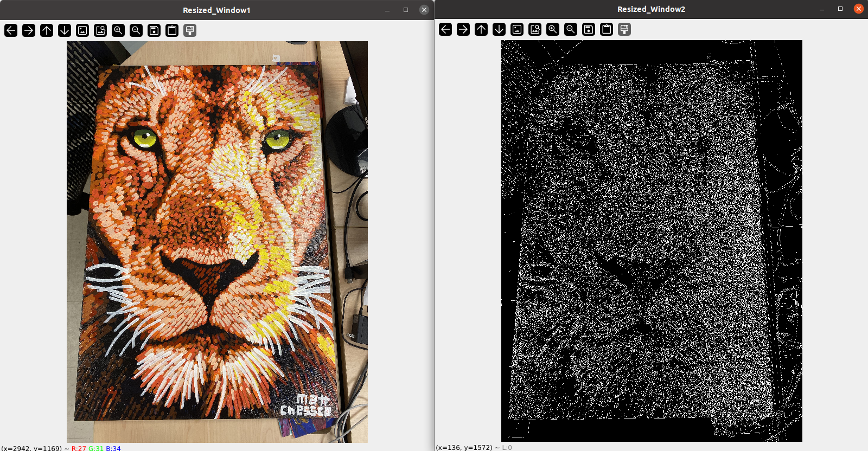Save the edge-detected image from Resized_Window2

[589, 29]
